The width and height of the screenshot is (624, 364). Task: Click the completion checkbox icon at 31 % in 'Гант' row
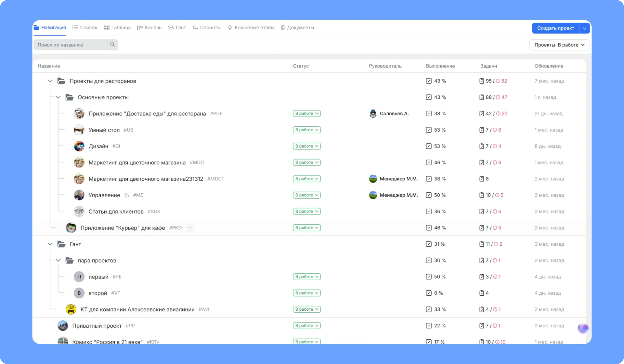429,244
